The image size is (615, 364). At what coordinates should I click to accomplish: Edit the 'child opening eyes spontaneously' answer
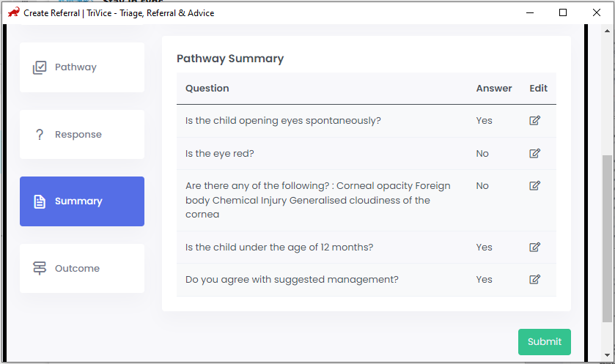point(535,121)
